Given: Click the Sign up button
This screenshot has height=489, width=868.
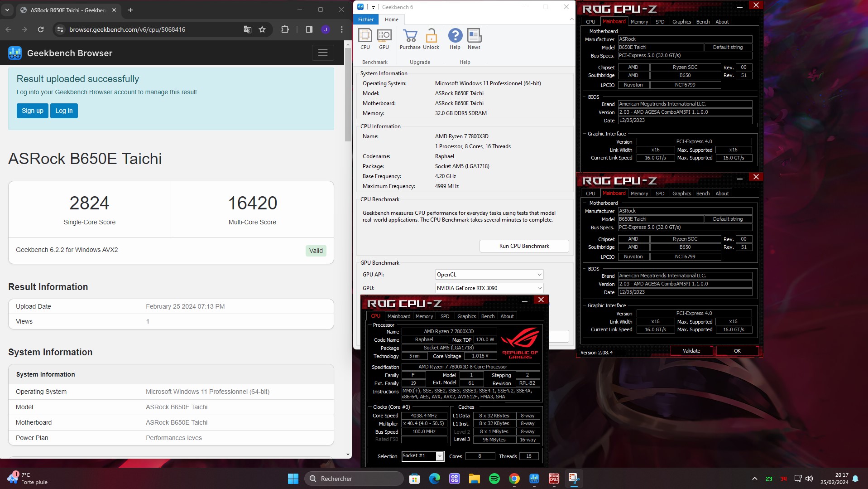Looking at the screenshot, I should pos(33,111).
